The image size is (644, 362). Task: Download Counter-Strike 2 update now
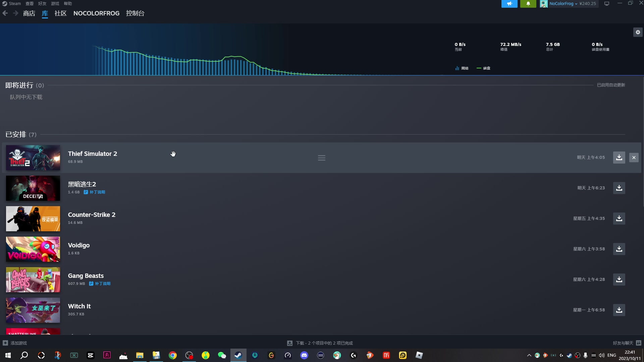(x=619, y=219)
